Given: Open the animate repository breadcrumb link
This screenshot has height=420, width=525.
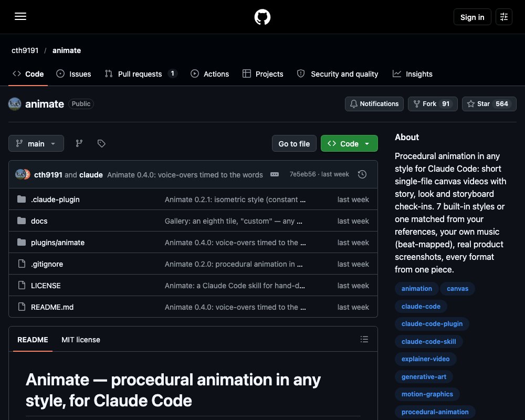Looking at the screenshot, I should pyautogui.click(x=67, y=50).
